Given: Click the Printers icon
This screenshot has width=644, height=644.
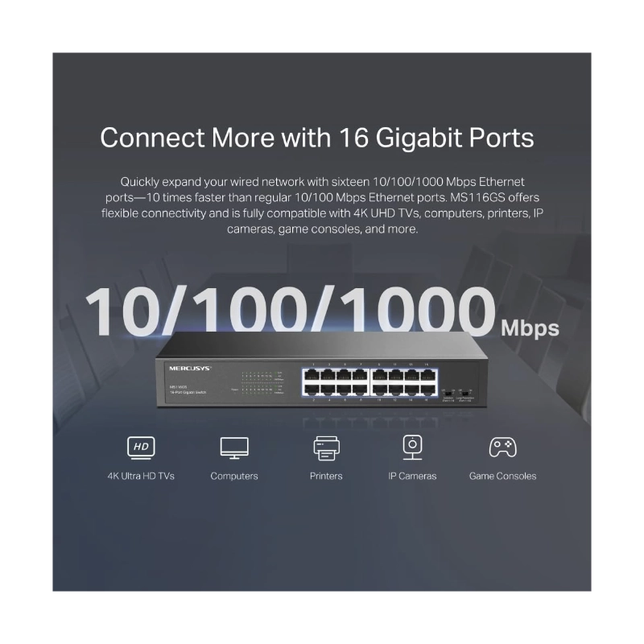Looking at the screenshot, I should point(327,448).
